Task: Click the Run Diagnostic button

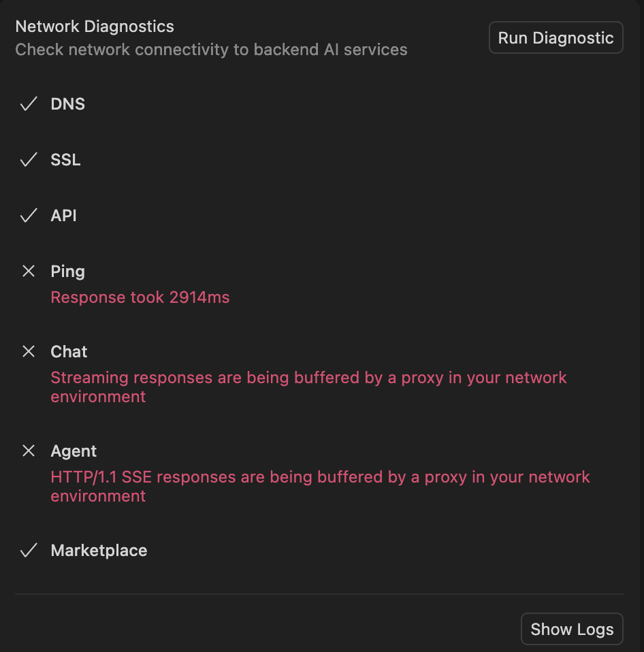Action: coord(556,38)
